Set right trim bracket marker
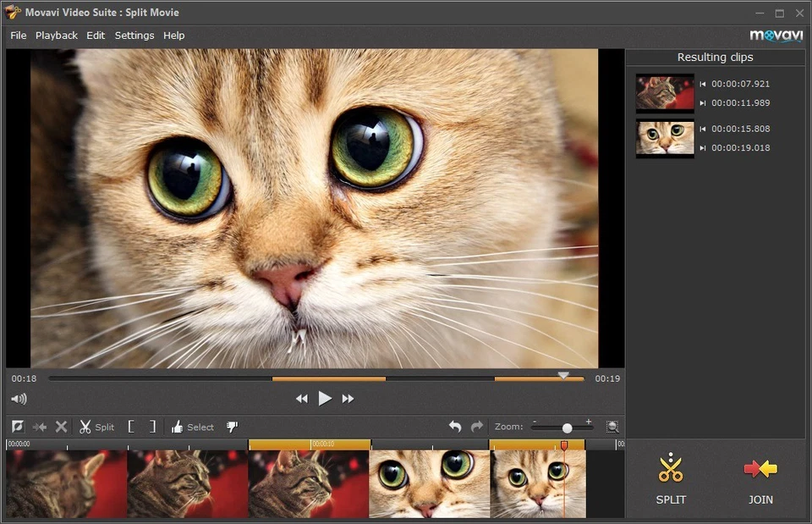The width and height of the screenshot is (812, 524). point(153,427)
